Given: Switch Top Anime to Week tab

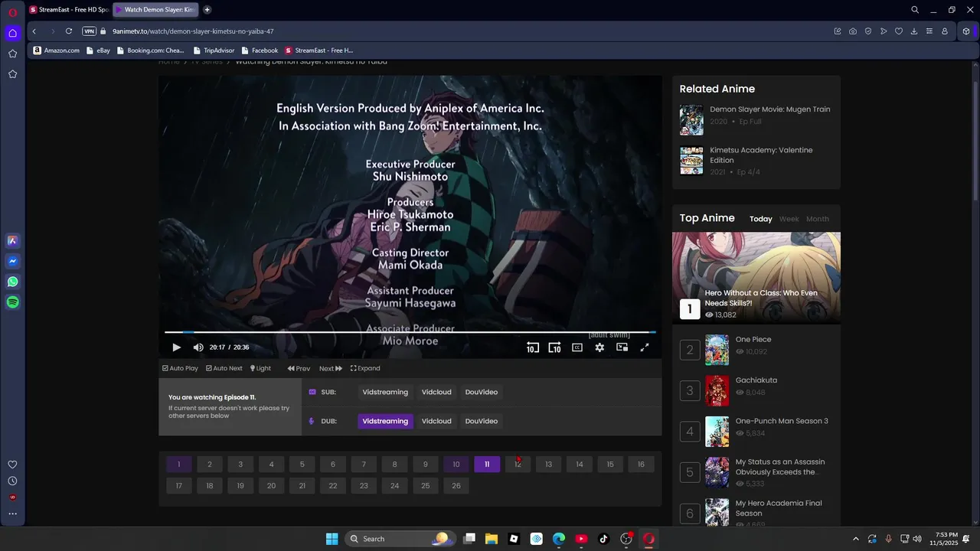Looking at the screenshot, I should pos(789,219).
